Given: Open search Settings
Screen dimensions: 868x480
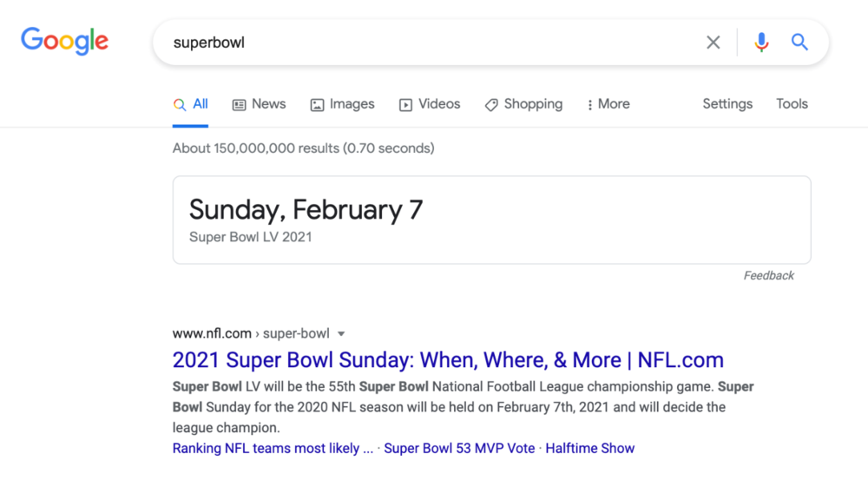Looking at the screenshot, I should pyautogui.click(x=727, y=104).
